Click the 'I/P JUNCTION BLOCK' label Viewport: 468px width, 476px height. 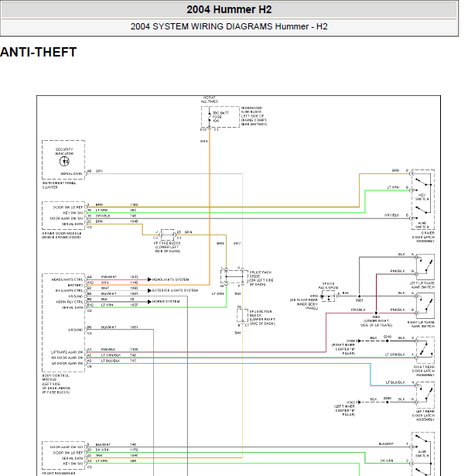pyautogui.click(x=262, y=317)
